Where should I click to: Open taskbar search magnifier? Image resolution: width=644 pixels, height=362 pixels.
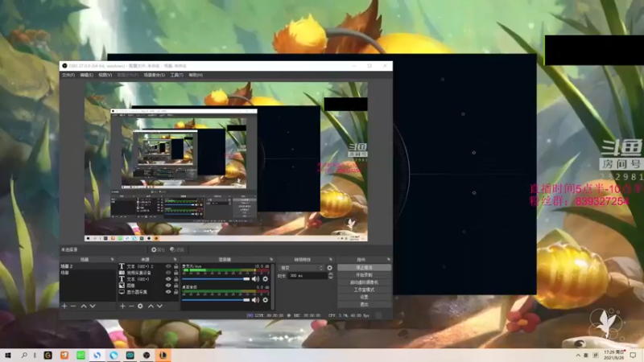tap(24, 356)
